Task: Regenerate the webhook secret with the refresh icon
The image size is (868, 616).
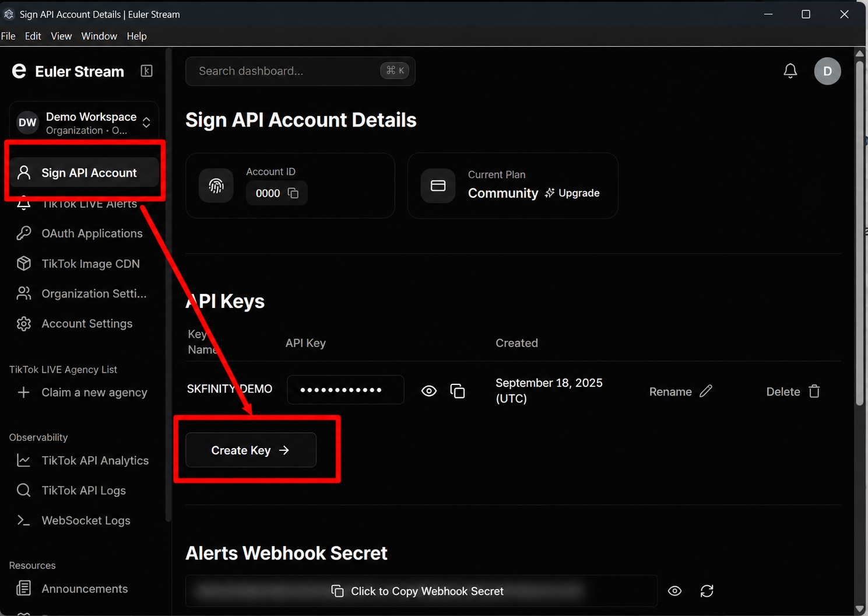Action: [x=707, y=591]
